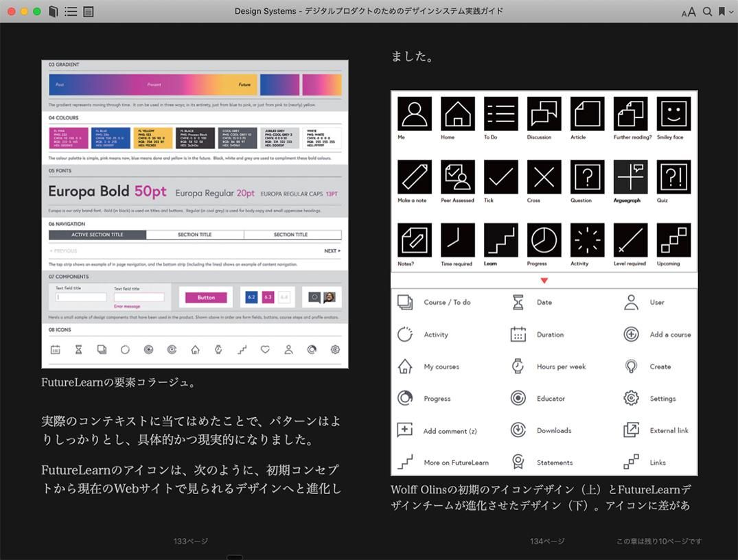Click the pink 'Button' in the collage image
Image resolution: width=738 pixels, height=560 pixels.
[206, 297]
